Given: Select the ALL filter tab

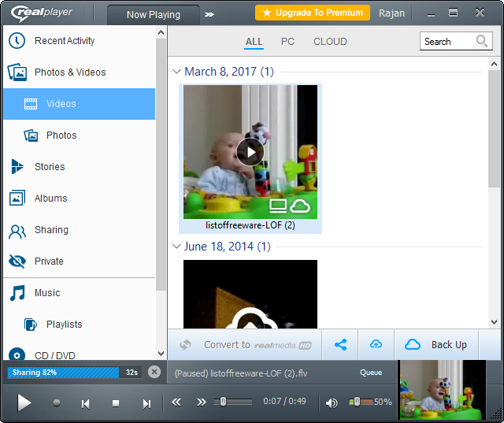Looking at the screenshot, I should 254,42.
